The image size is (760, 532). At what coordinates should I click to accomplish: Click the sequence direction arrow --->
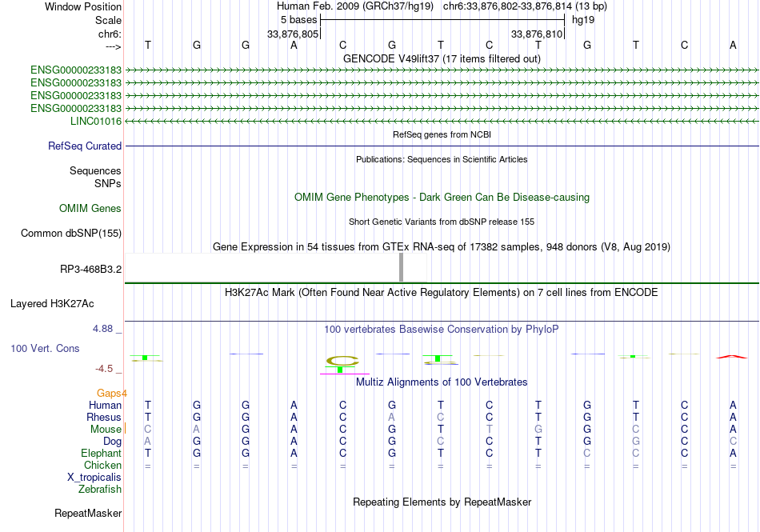tap(114, 46)
